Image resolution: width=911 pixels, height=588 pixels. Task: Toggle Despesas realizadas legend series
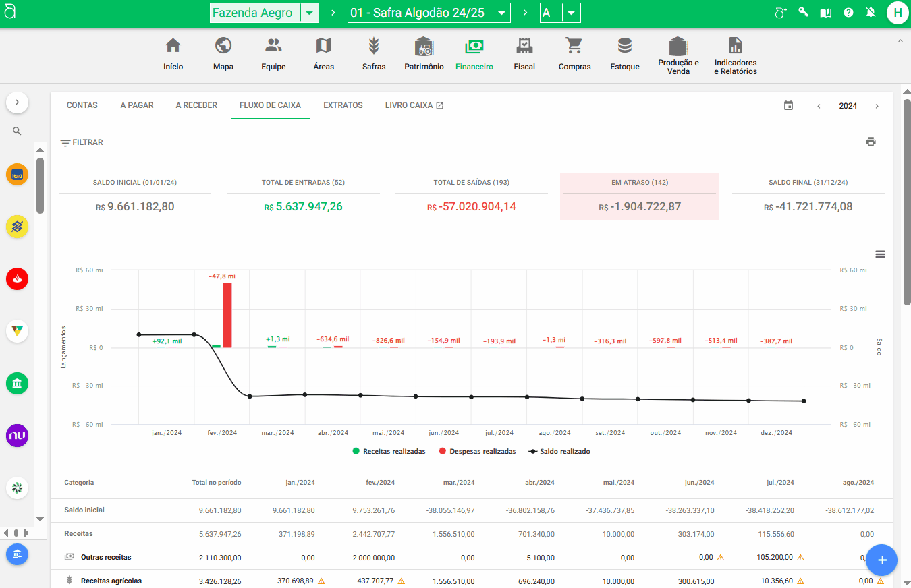pos(476,451)
